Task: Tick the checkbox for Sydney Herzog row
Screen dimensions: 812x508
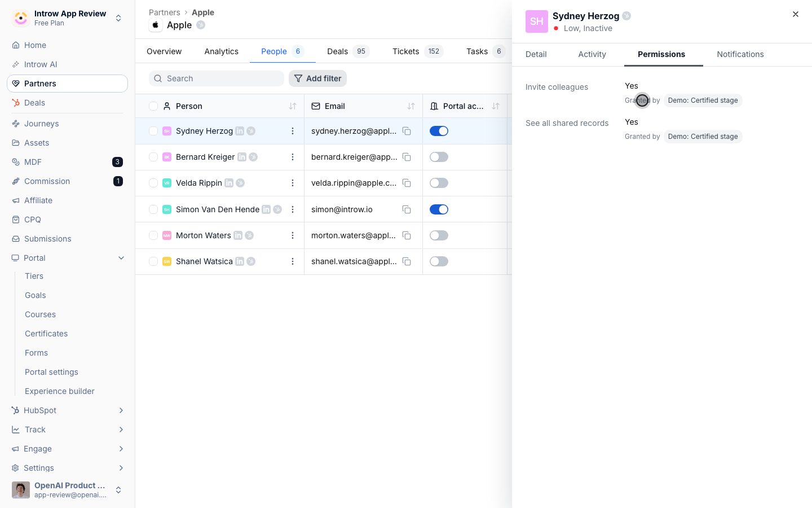Action: click(x=153, y=131)
